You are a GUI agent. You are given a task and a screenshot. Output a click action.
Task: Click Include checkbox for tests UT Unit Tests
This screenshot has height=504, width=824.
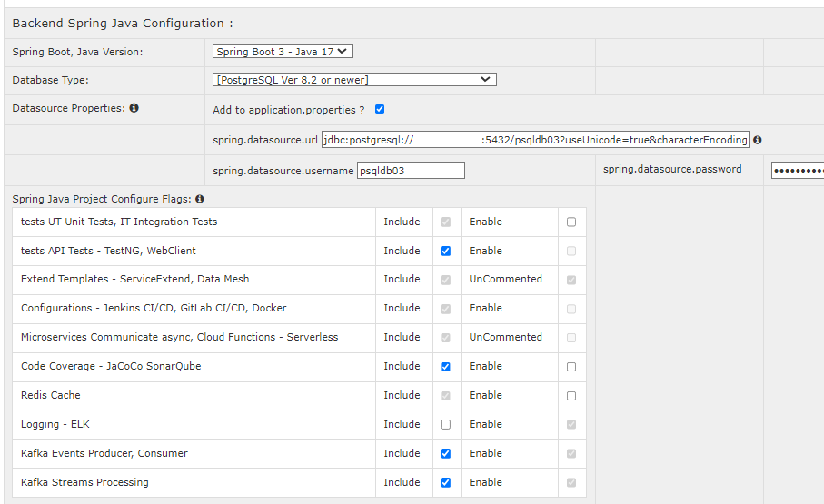[446, 222]
